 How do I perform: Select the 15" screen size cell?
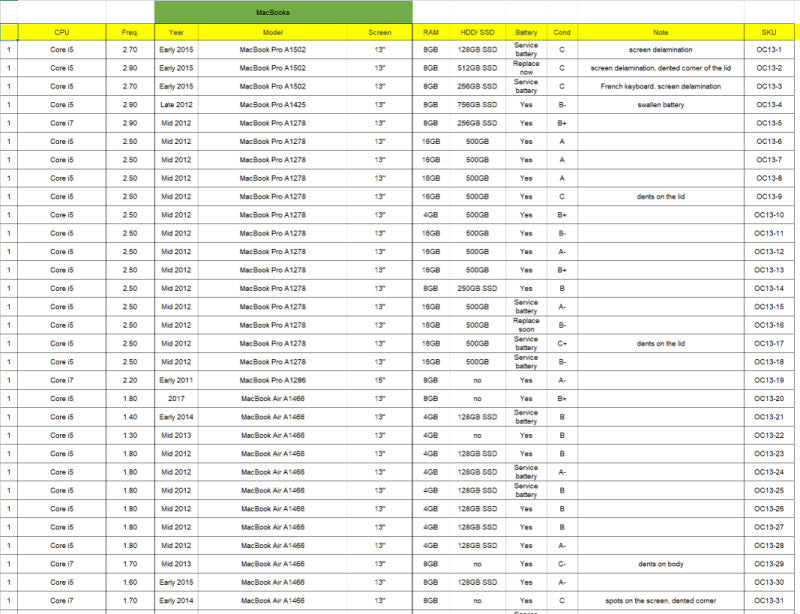point(380,380)
